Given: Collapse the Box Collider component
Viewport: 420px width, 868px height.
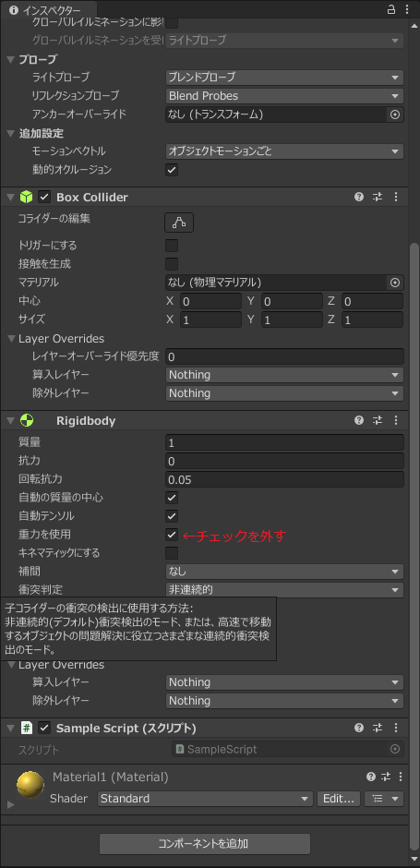Looking at the screenshot, I should (x=10, y=197).
